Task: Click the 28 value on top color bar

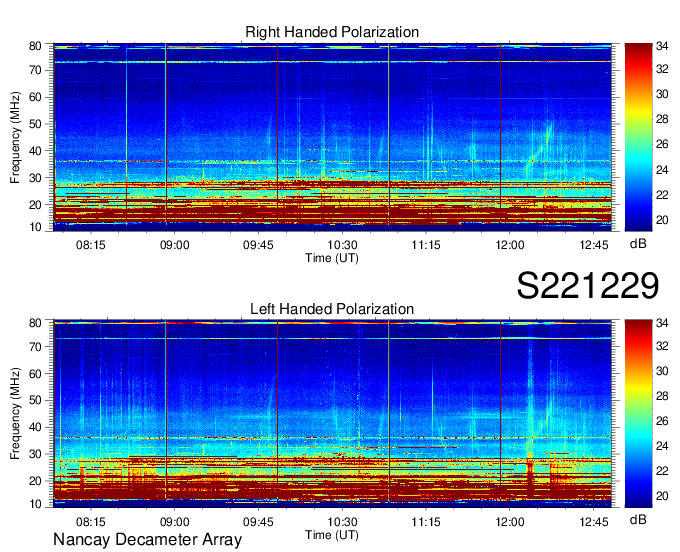Action: pos(661,119)
